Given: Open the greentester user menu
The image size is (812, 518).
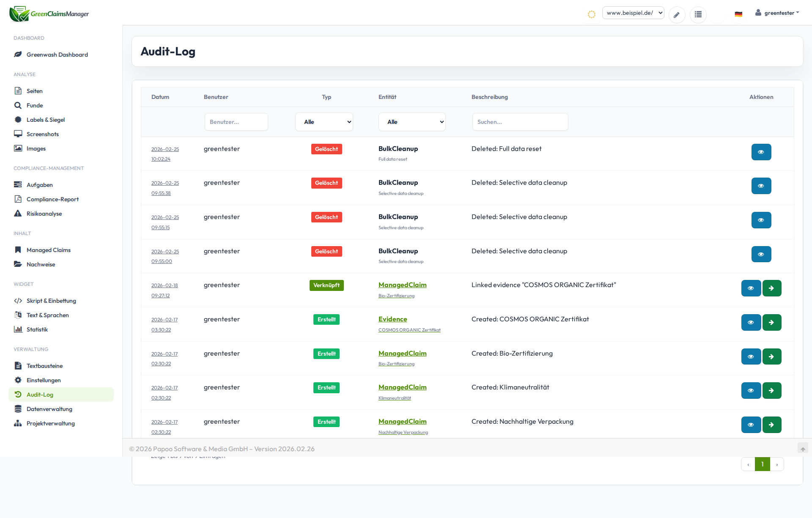Looking at the screenshot, I should click(x=777, y=13).
